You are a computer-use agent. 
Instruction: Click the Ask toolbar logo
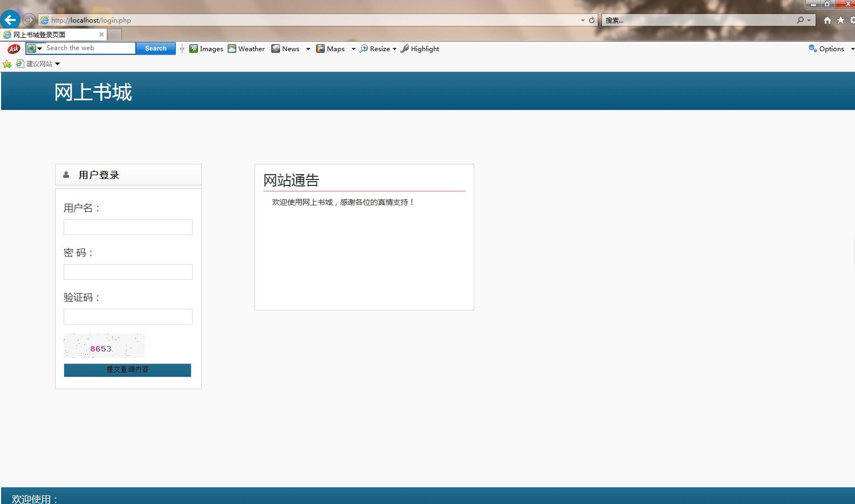point(13,49)
